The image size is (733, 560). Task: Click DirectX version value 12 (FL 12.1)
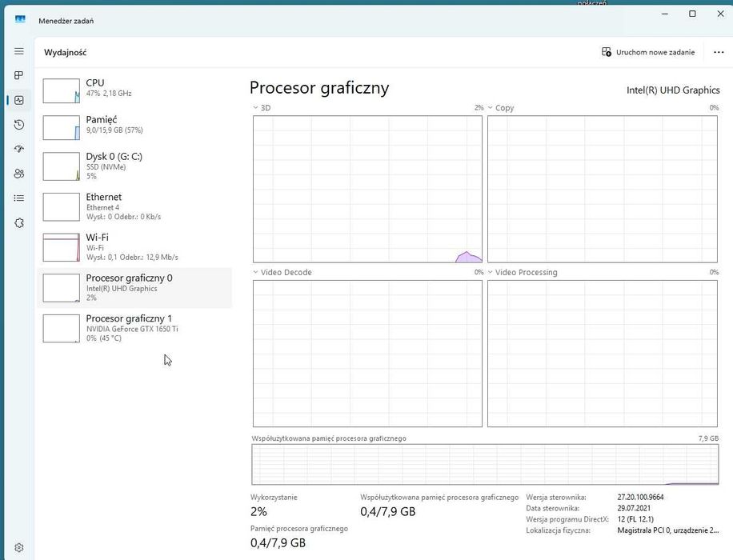tap(635, 519)
